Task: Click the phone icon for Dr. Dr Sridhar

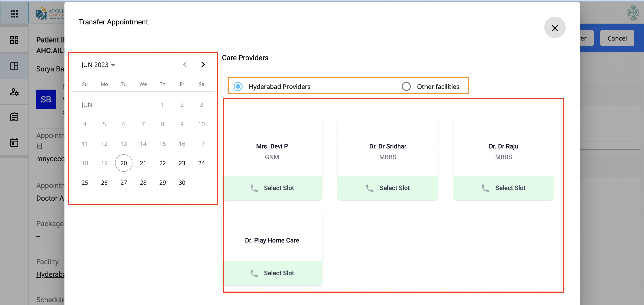Action: tap(369, 188)
